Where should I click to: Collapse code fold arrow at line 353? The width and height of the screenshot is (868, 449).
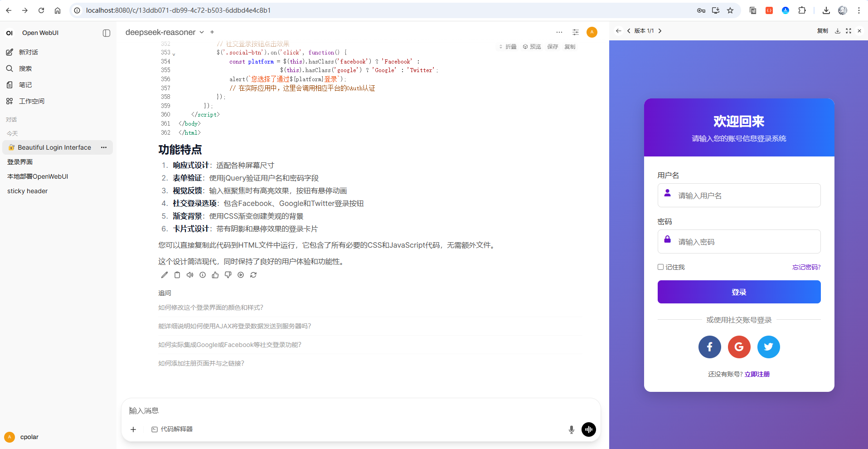tap(174, 54)
